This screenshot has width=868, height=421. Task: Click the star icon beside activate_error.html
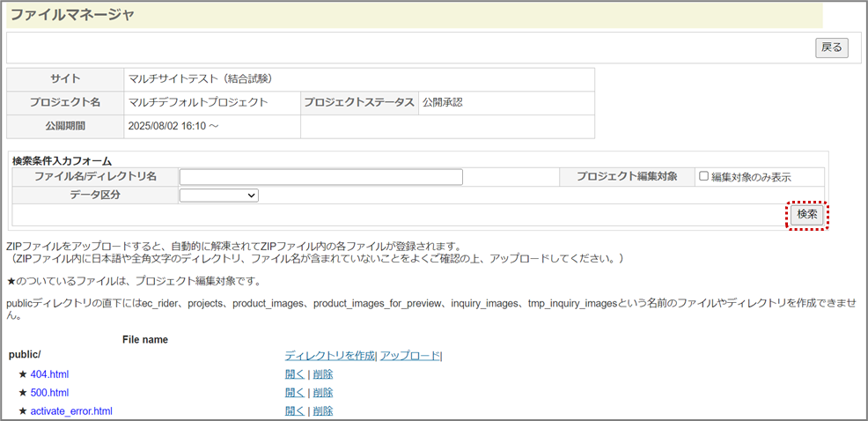pyautogui.click(x=23, y=411)
